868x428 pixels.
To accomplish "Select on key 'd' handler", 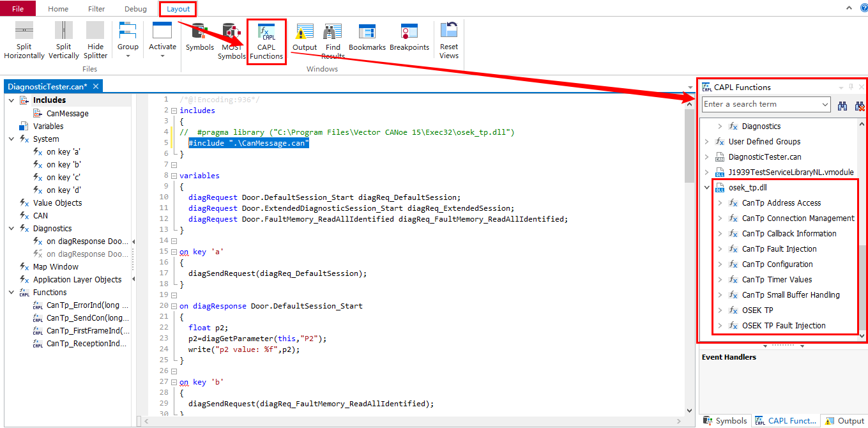I will [63, 190].
